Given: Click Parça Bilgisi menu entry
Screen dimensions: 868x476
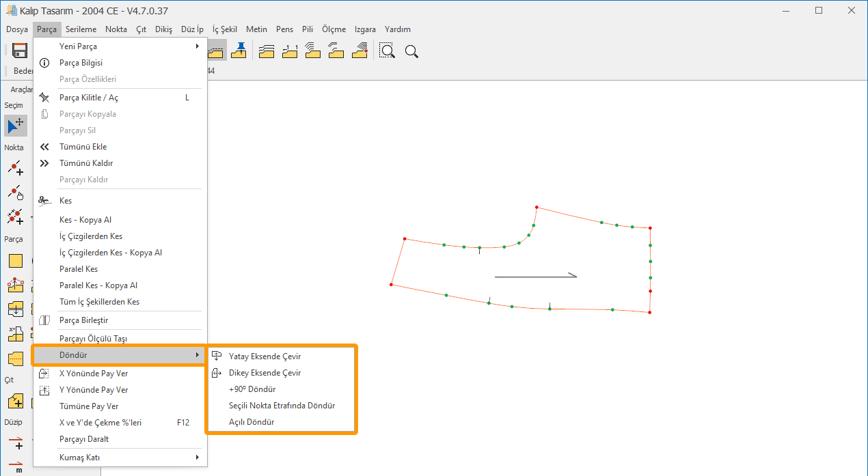Looking at the screenshot, I should pyautogui.click(x=81, y=63).
